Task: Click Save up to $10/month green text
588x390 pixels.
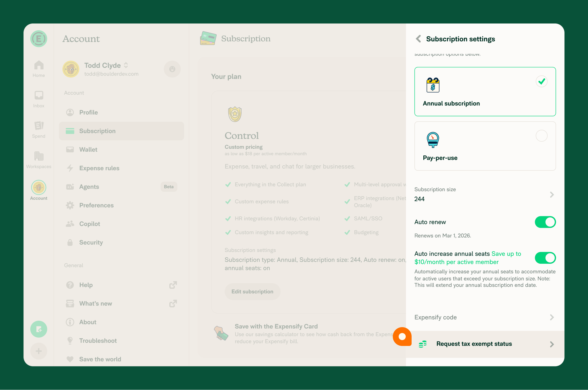Action: click(x=468, y=258)
